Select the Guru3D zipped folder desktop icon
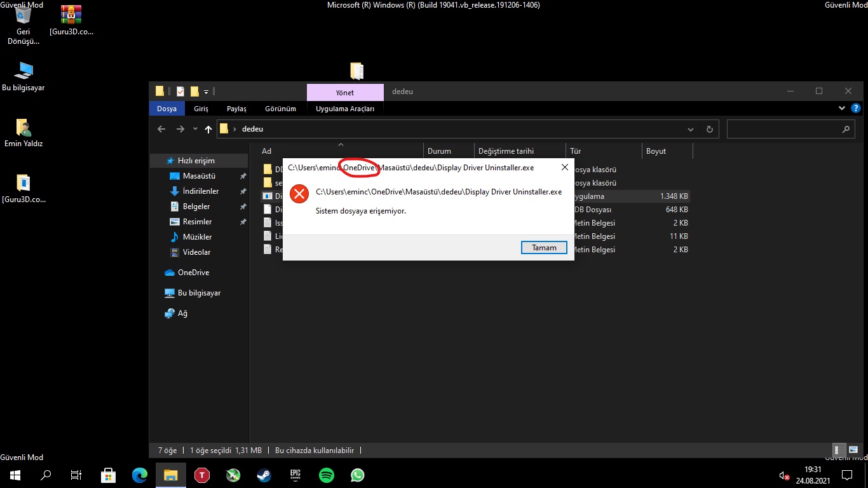868x488 pixels. point(24,189)
